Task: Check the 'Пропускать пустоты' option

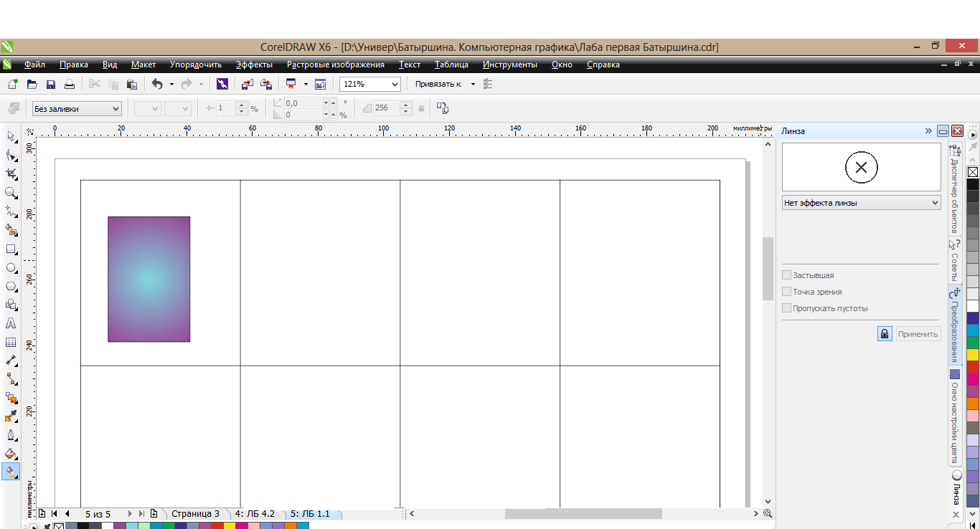Action: (x=787, y=308)
